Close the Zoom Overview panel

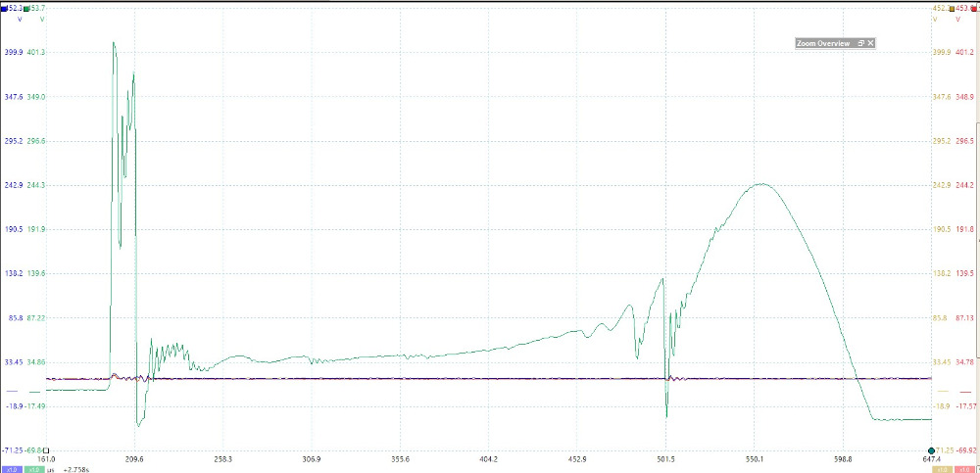pos(870,43)
